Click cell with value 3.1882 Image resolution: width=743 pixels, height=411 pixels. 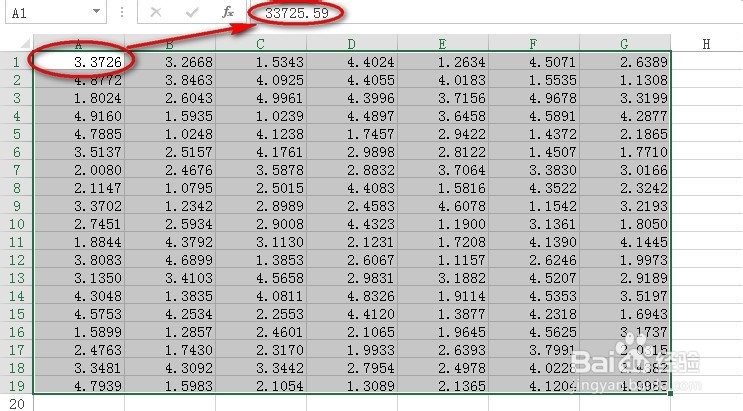point(443,278)
